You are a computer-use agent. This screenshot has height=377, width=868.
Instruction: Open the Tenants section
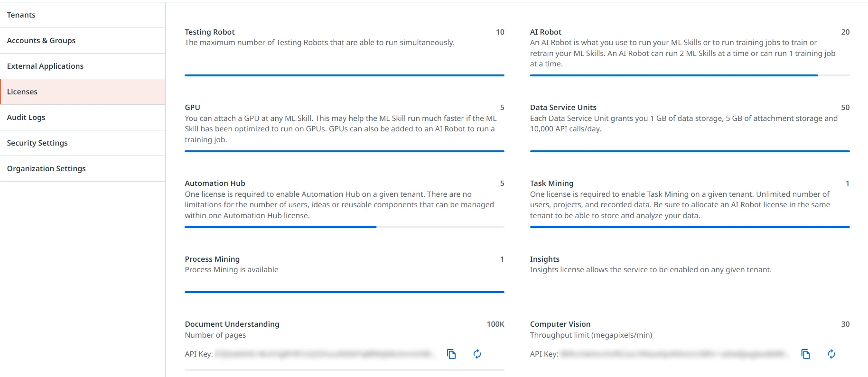point(83,15)
